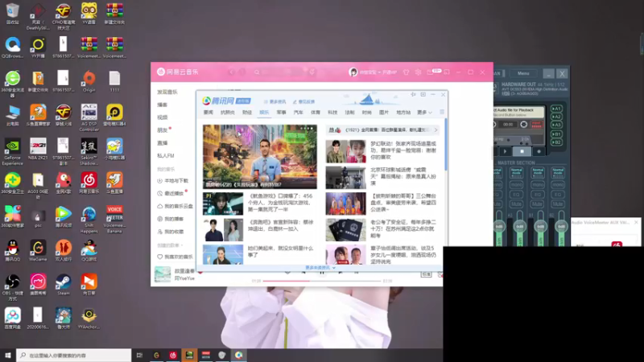Open the Recycle Bin desktop icon
Viewport: 644px width, 362px height.
[x=12, y=13]
